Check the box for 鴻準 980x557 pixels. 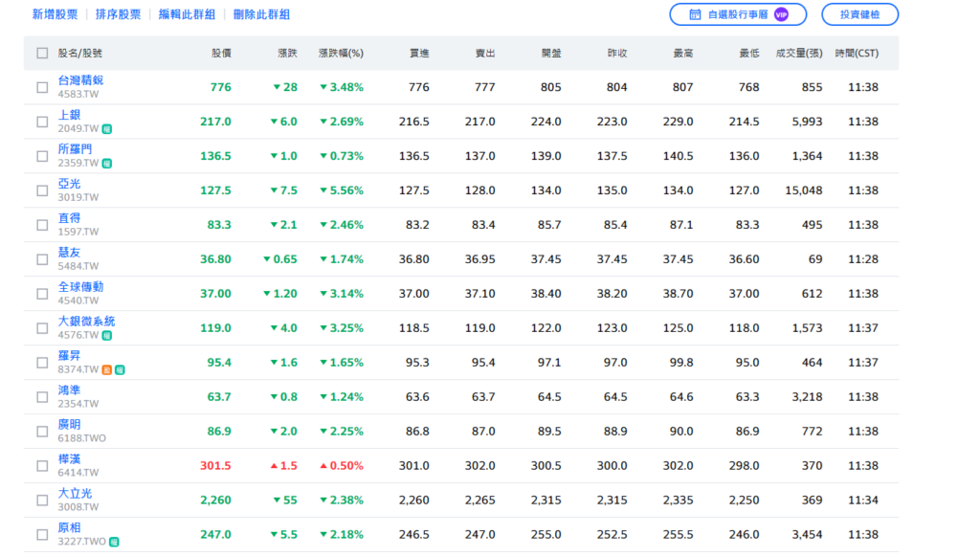click(x=42, y=397)
